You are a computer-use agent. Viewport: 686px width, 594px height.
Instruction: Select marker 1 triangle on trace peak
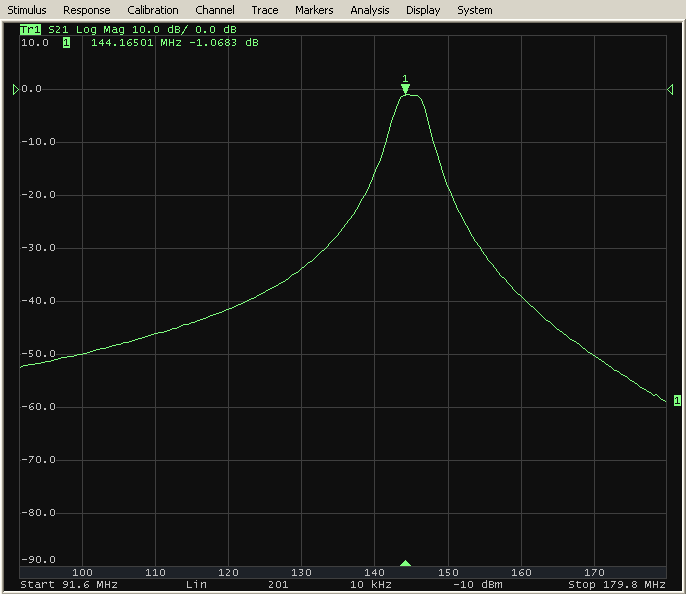click(x=405, y=89)
